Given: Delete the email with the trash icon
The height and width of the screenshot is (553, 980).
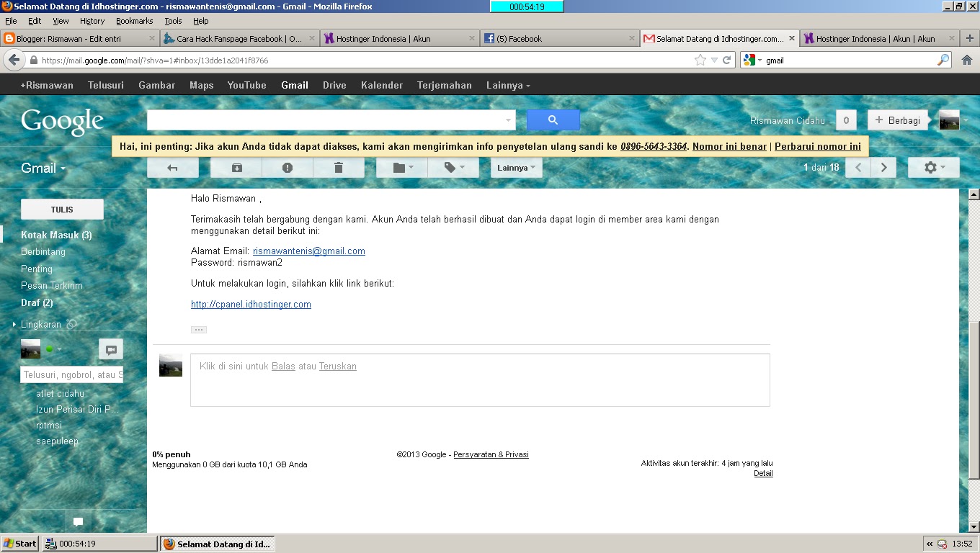Looking at the screenshot, I should tap(339, 168).
